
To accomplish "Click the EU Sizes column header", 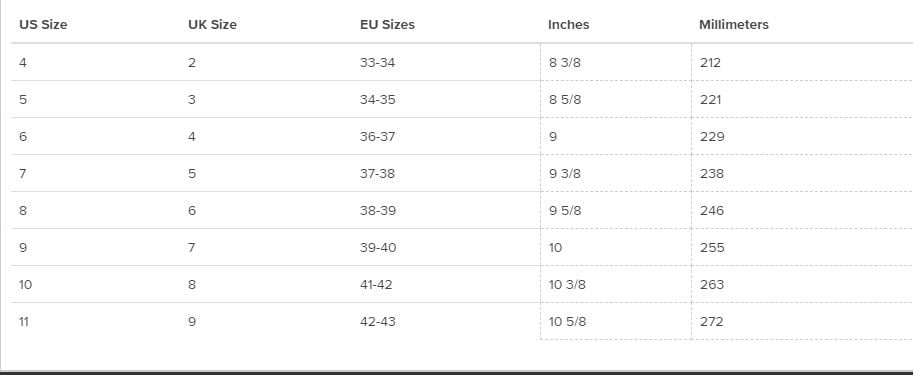I will pos(387,25).
